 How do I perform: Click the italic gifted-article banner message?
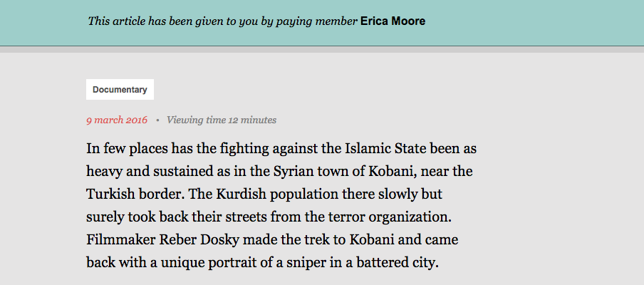click(x=222, y=21)
